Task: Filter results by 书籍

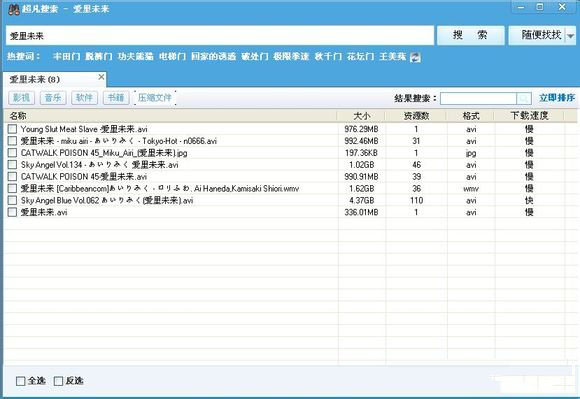Action: point(116,98)
